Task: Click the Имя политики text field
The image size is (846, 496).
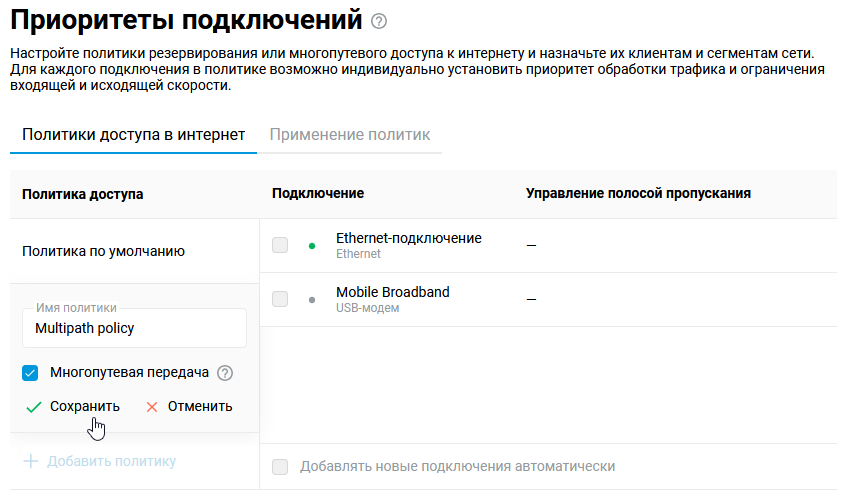Action: point(134,328)
